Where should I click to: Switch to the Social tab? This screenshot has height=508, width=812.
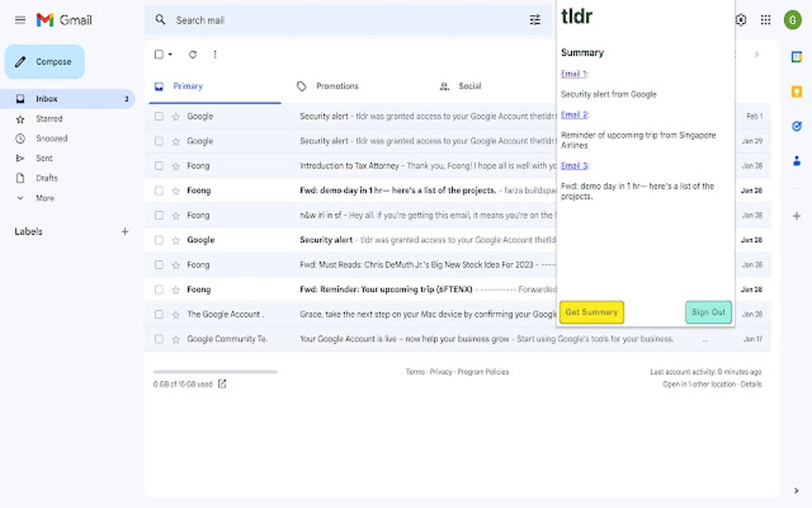coord(470,86)
